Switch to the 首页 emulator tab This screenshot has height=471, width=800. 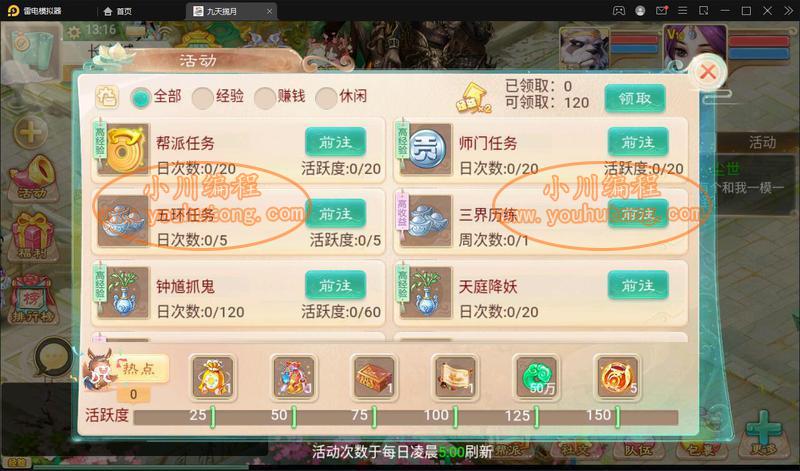pos(117,11)
